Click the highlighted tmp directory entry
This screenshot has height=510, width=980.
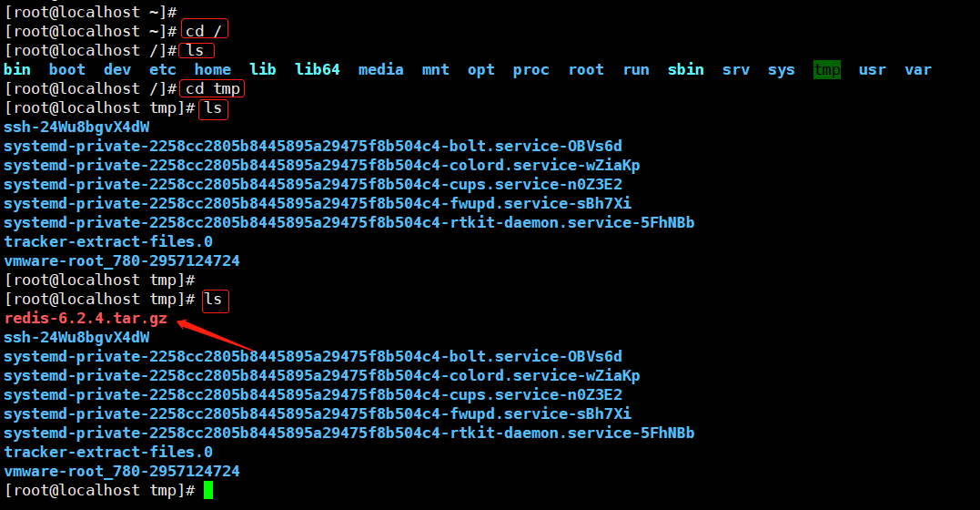[827, 70]
